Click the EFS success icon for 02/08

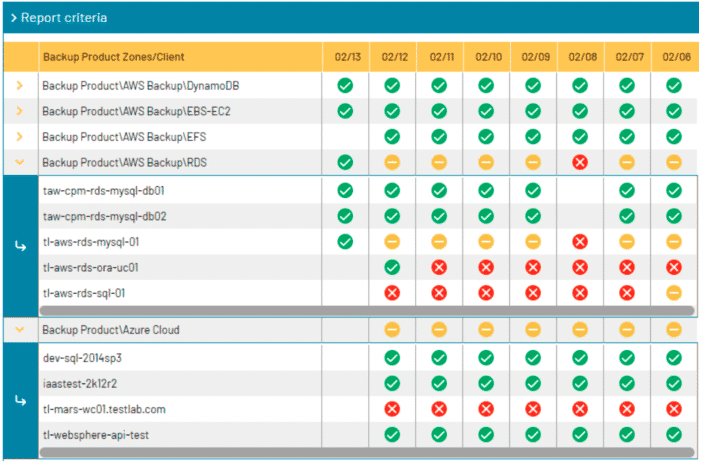[x=580, y=136]
